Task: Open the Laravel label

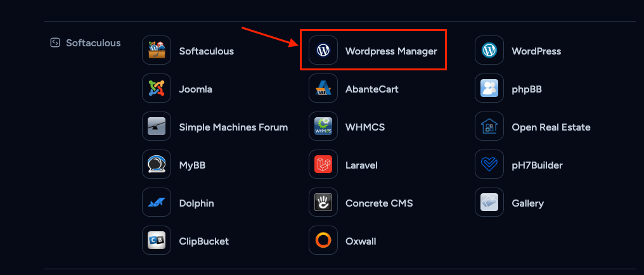Action: (361, 165)
